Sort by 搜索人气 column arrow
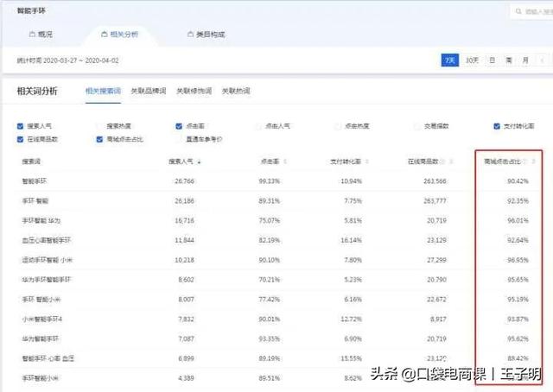Viewport: 553px width, 392px height. [x=200, y=161]
